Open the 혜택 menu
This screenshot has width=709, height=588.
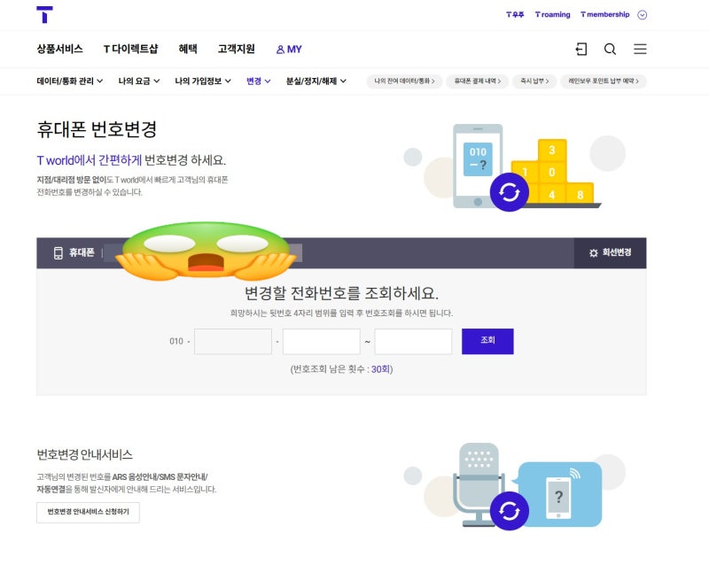(x=188, y=49)
